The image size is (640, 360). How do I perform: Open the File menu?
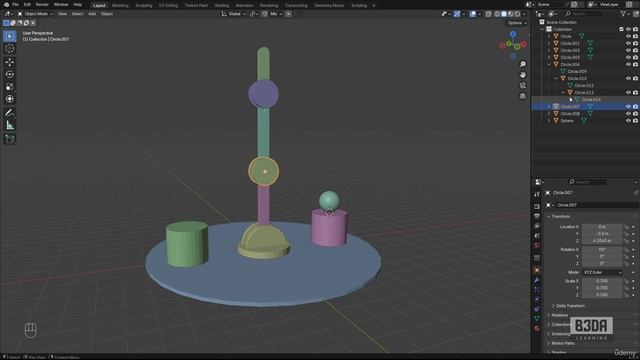point(16,4)
